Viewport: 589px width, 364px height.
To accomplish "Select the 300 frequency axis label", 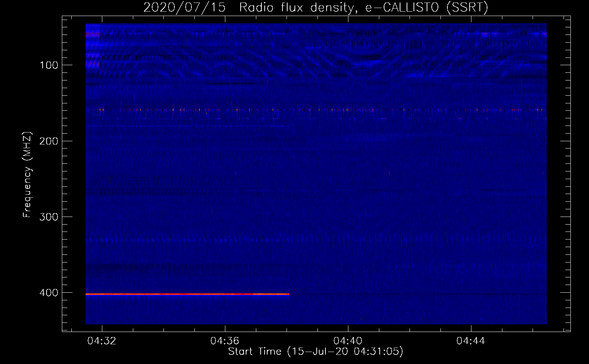I will tap(49, 217).
